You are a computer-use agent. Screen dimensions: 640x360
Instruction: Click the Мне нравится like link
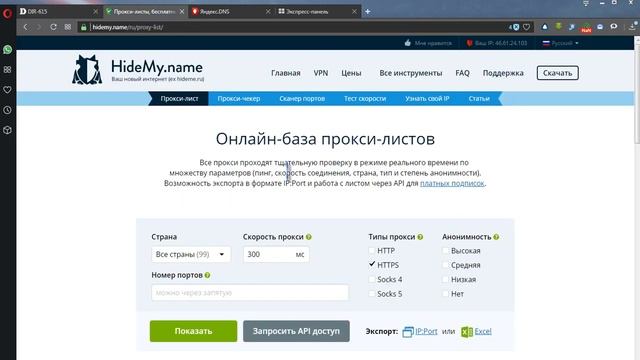point(428,43)
